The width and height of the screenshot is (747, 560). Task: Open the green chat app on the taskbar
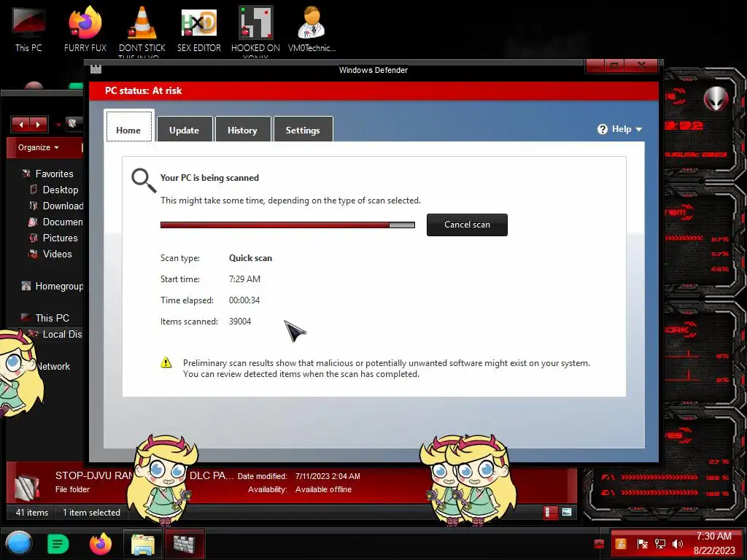coord(58,544)
